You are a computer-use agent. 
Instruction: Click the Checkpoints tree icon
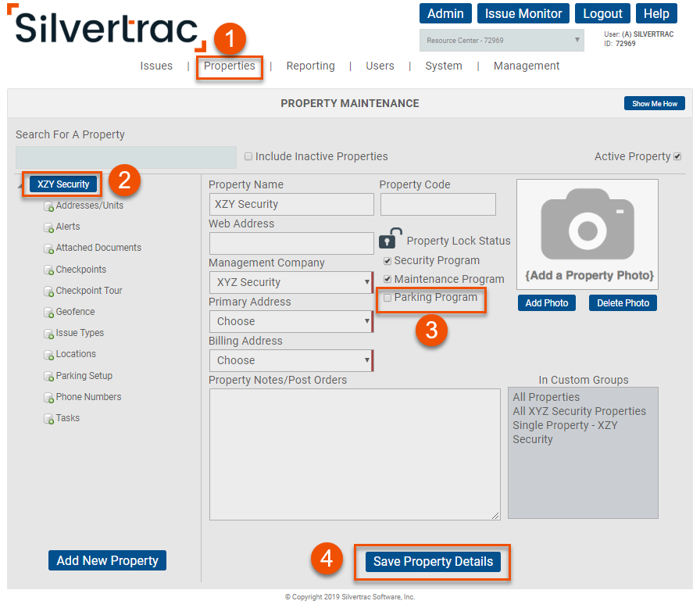point(48,270)
